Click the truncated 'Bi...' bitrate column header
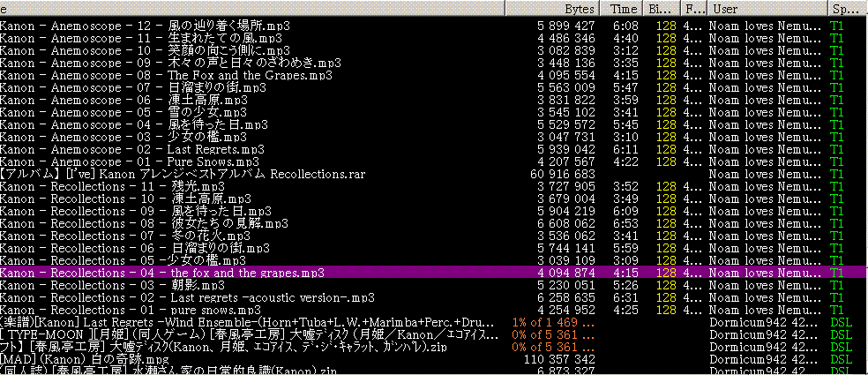Screen dimensions: 868x375 (x=662, y=9)
